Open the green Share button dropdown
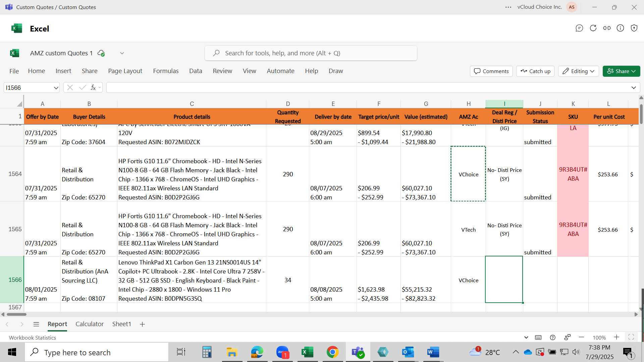 [621, 71]
